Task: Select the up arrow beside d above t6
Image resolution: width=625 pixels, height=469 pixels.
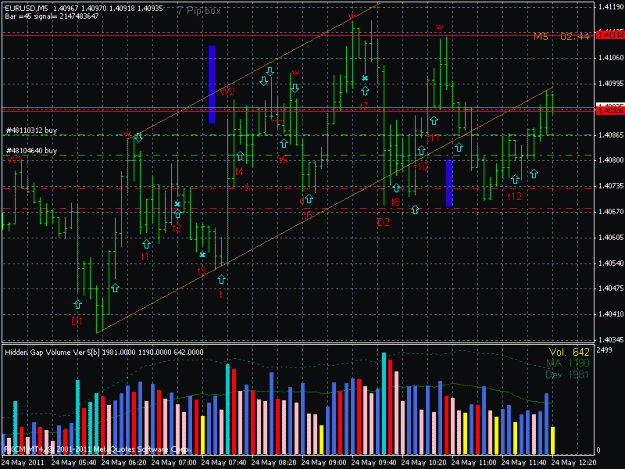Action: pyautogui.click(x=309, y=198)
